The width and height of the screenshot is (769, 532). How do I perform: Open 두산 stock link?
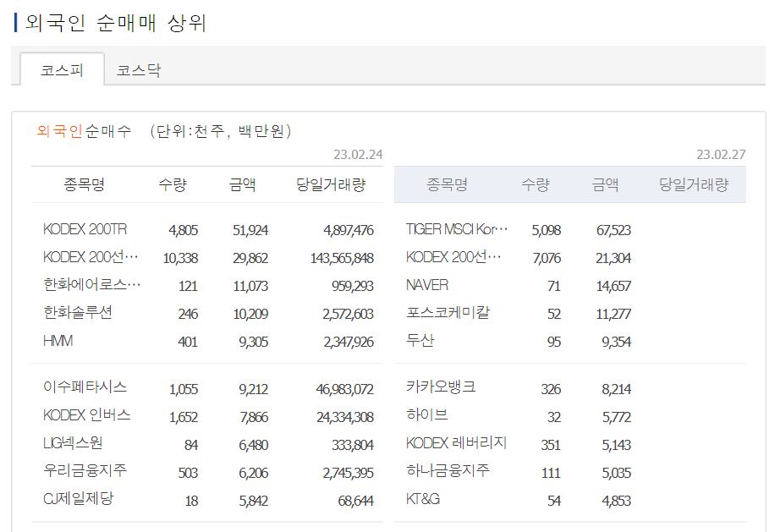(420, 341)
